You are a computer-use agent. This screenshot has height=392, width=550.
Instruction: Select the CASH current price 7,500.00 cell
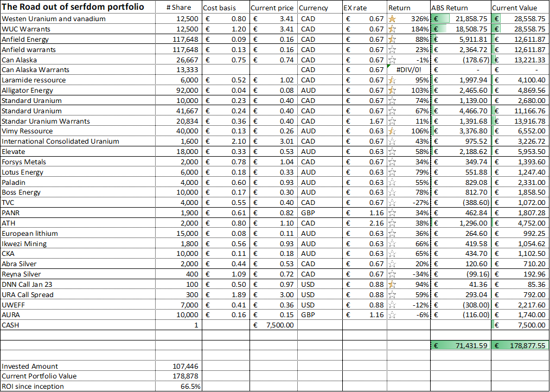click(273, 325)
